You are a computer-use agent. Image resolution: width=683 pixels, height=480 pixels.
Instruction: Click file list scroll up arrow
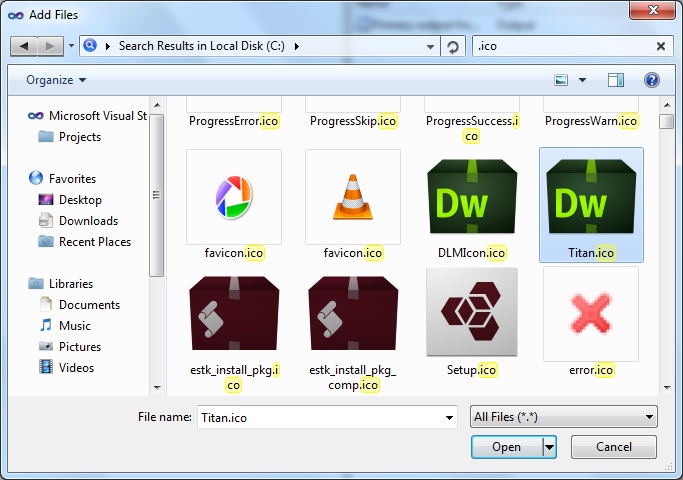coord(667,105)
